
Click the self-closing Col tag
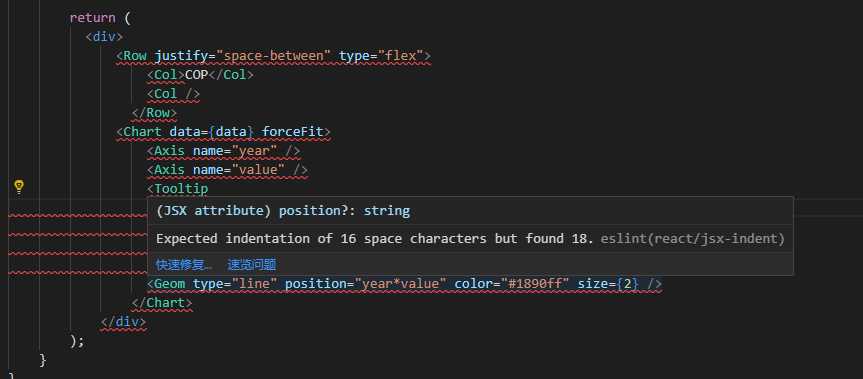coord(173,94)
